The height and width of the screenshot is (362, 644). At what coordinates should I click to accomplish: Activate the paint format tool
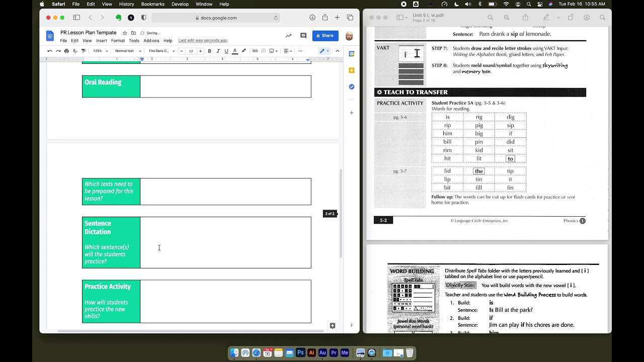pos(84,51)
